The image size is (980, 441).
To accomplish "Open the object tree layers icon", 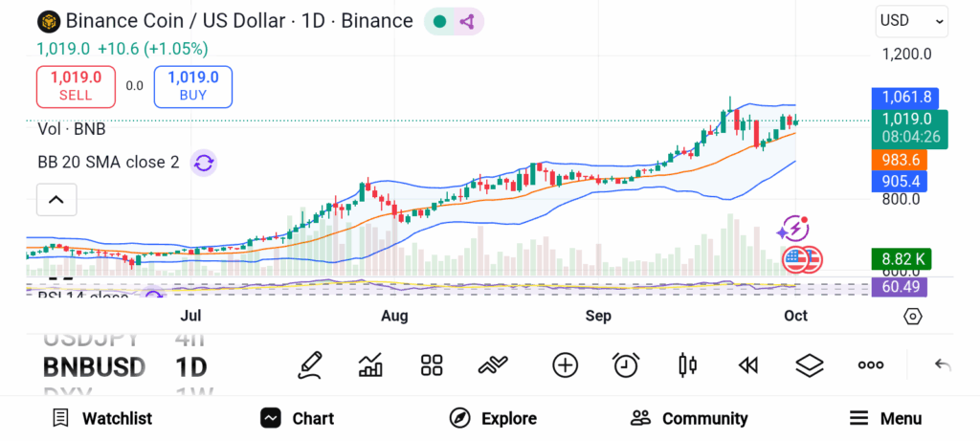I will (x=810, y=364).
